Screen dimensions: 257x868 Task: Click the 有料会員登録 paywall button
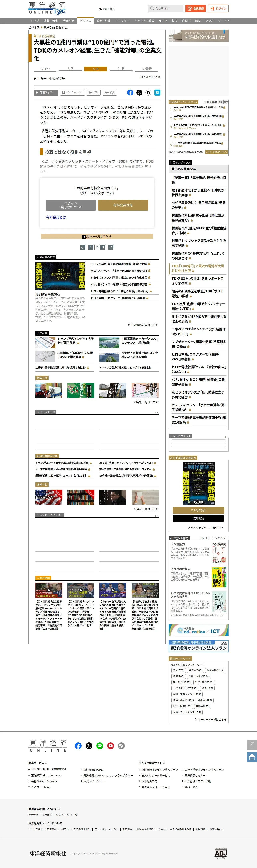[123, 205]
